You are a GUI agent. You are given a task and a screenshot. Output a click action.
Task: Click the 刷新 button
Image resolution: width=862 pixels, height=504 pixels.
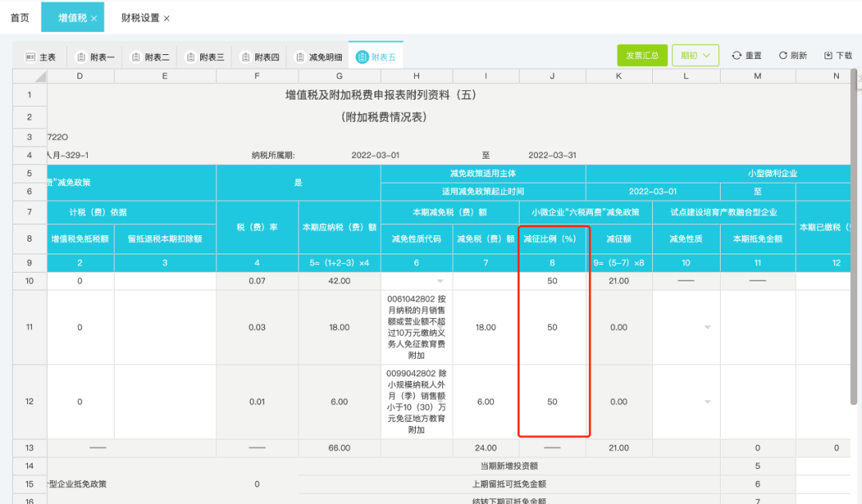pyautogui.click(x=793, y=56)
